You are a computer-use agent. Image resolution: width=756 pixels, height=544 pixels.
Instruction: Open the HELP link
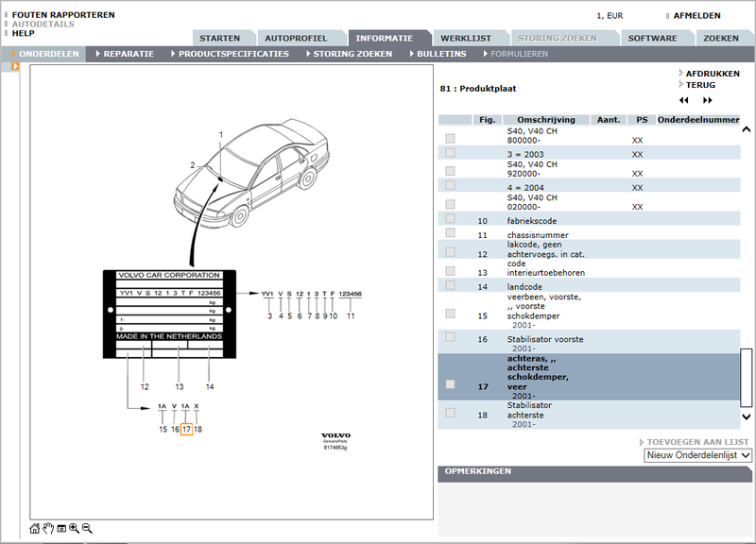[23, 33]
